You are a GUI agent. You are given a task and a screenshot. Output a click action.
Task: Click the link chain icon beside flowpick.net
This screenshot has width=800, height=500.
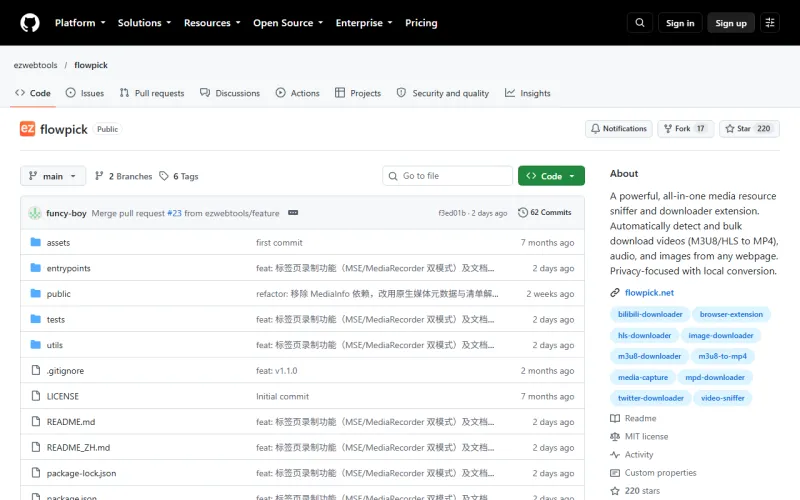(x=615, y=292)
